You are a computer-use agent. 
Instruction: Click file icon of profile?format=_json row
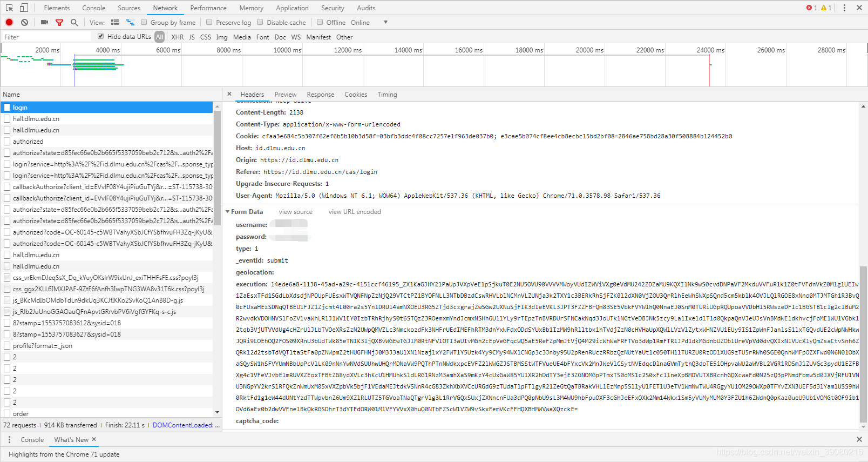point(7,346)
